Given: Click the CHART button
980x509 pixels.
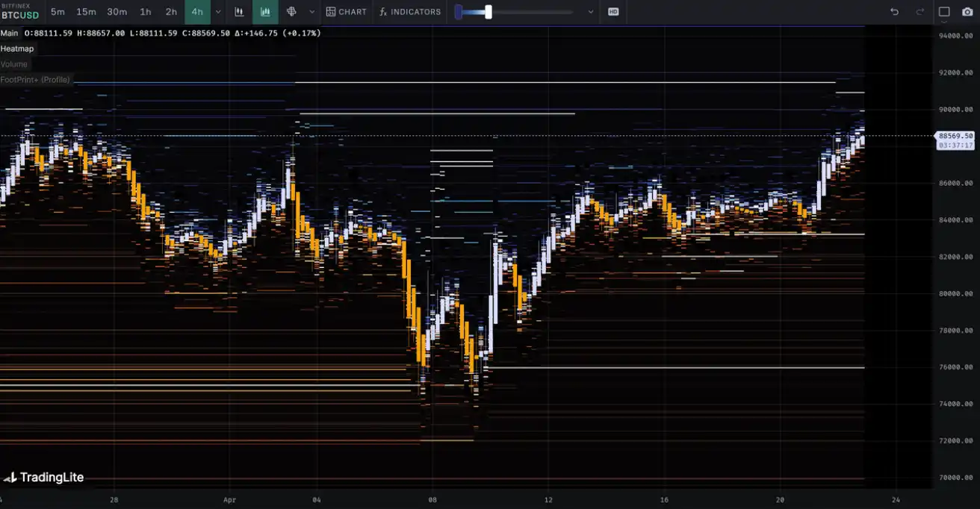Looking at the screenshot, I should pos(347,12).
